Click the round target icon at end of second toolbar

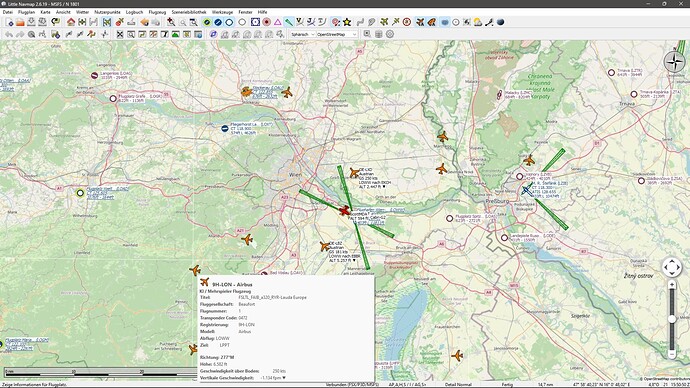[390, 34]
